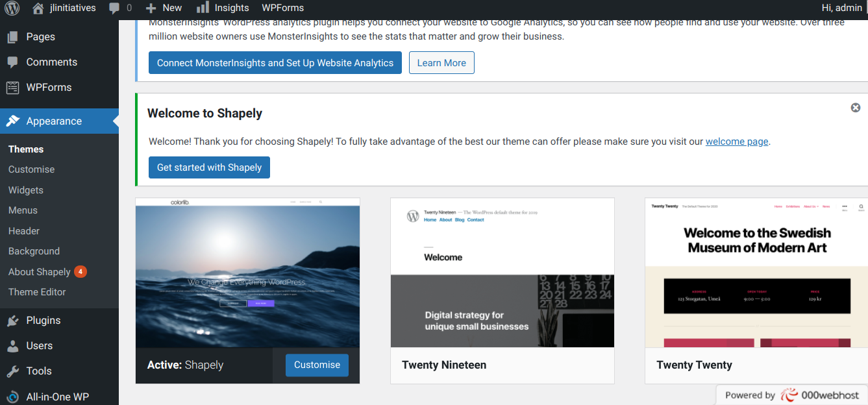
Task: Dismiss the Welcome to Shapely notice
Action: [856, 108]
